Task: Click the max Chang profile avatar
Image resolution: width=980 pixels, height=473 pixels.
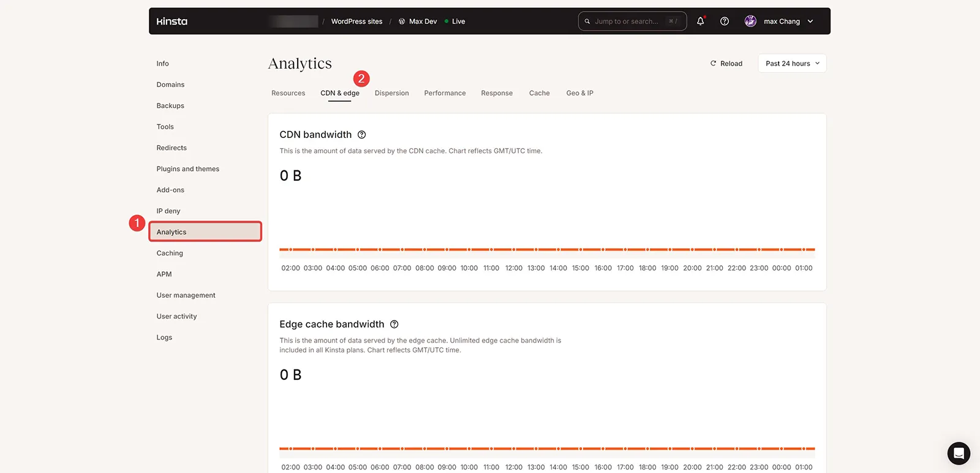Action: (x=750, y=21)
